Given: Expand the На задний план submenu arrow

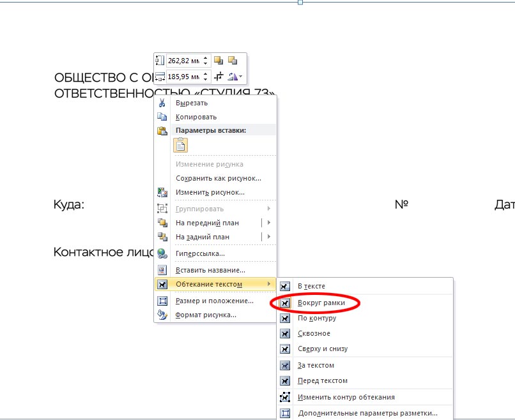Looking at the screenshot, I should tap(268, 237).
